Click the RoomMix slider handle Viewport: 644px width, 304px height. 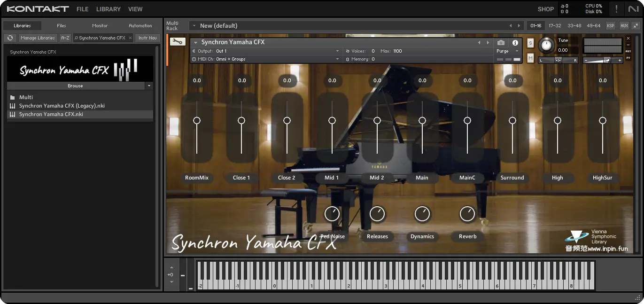[197, 121]
